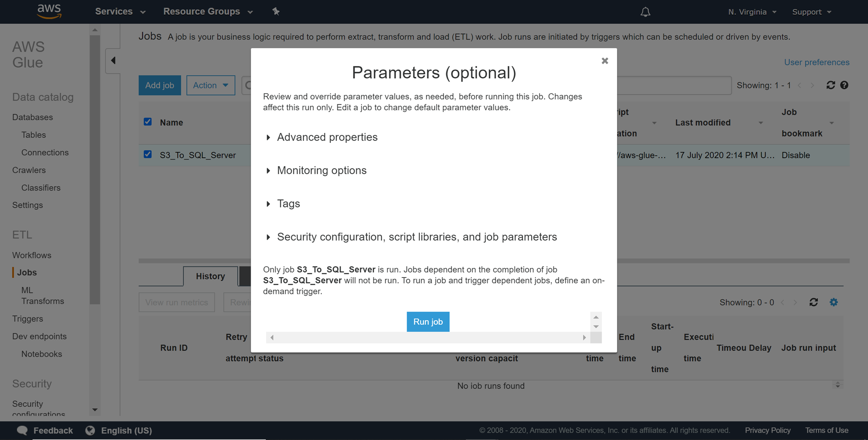Open the Action dropdown
This screenshot has width=868, height=440.
[210, 85]
